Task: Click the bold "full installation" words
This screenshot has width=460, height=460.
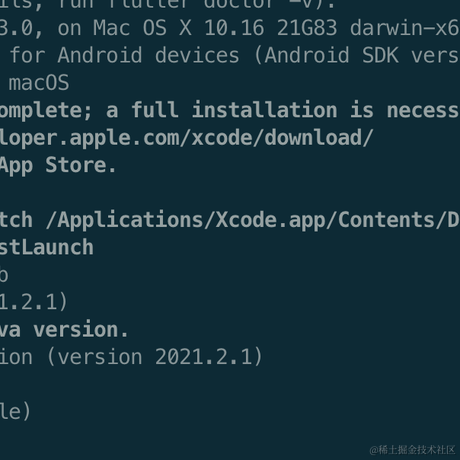Action: tap(234, 110)
